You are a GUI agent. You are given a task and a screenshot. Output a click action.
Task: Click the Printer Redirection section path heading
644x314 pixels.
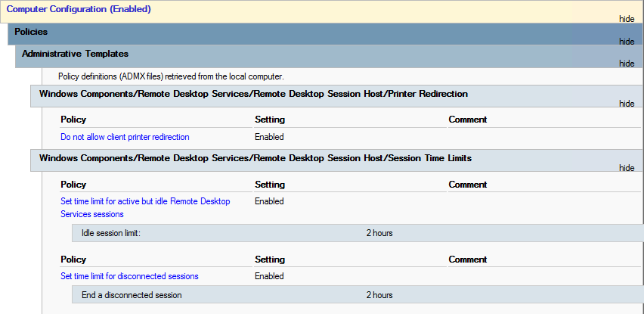pyautogui.click(x=253, y=94)
